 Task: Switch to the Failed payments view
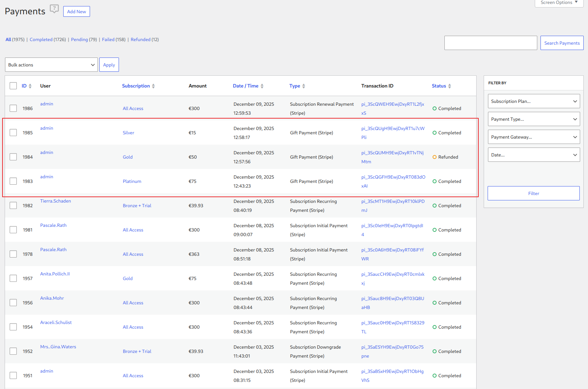108,40
